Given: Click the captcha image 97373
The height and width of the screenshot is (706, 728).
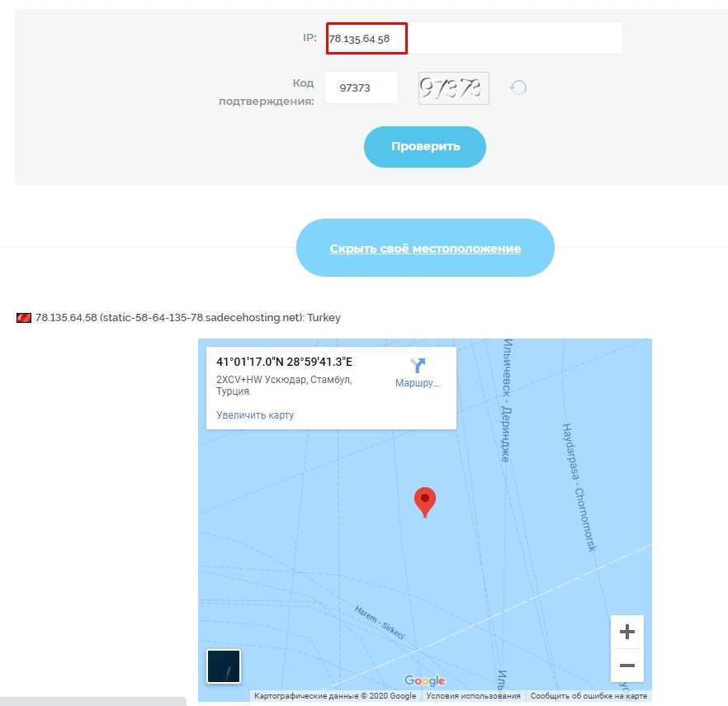Looking at the screenshot, I should (x=454, y=88).
